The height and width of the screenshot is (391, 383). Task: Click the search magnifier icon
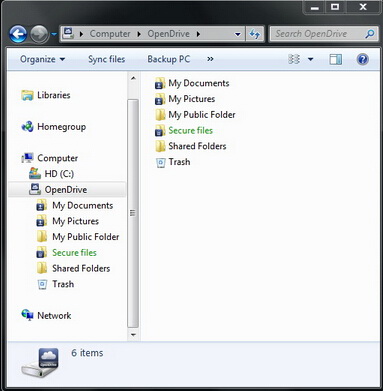369,34
